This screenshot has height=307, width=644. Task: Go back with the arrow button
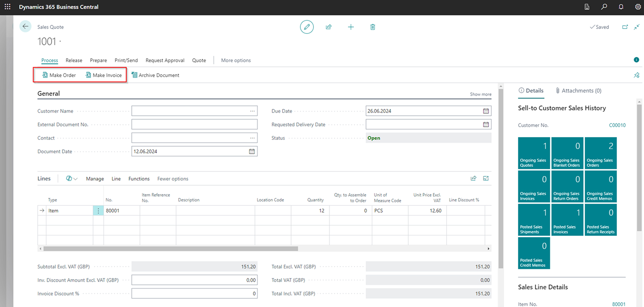(25, 27)
